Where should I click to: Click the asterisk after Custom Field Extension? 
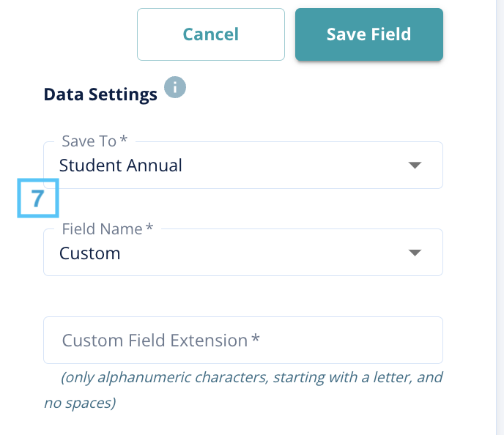(256, 340)
